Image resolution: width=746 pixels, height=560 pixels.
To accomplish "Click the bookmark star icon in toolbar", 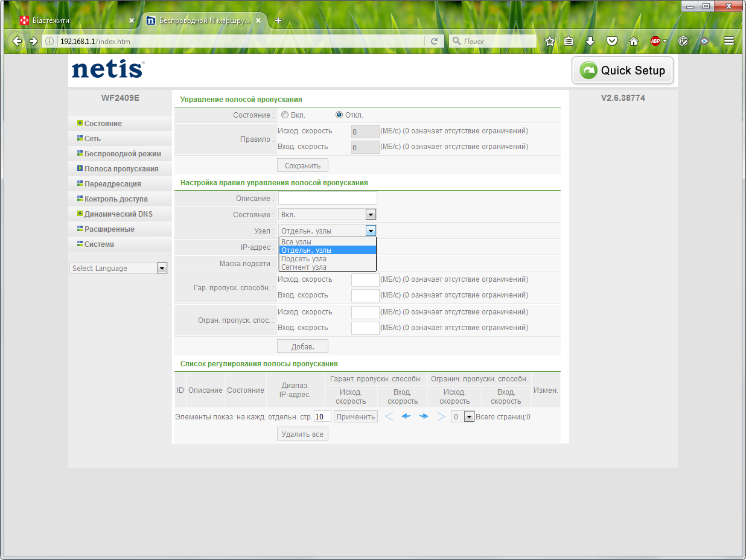I will pyautogui.click(x=549, y=42).
